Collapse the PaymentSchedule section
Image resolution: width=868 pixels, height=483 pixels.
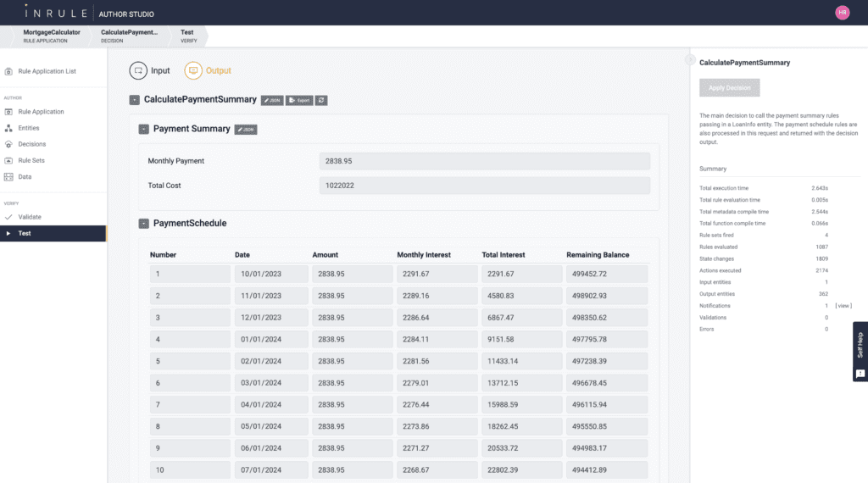[144, 224]
